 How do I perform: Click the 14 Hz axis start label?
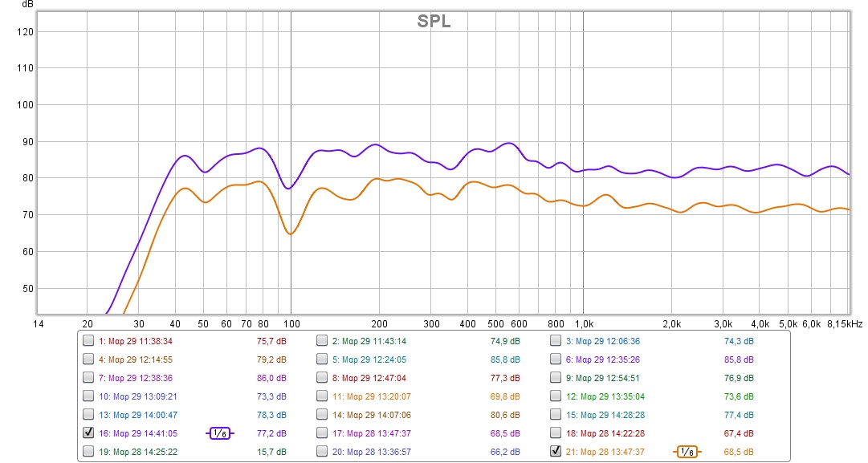click(39, 324)
